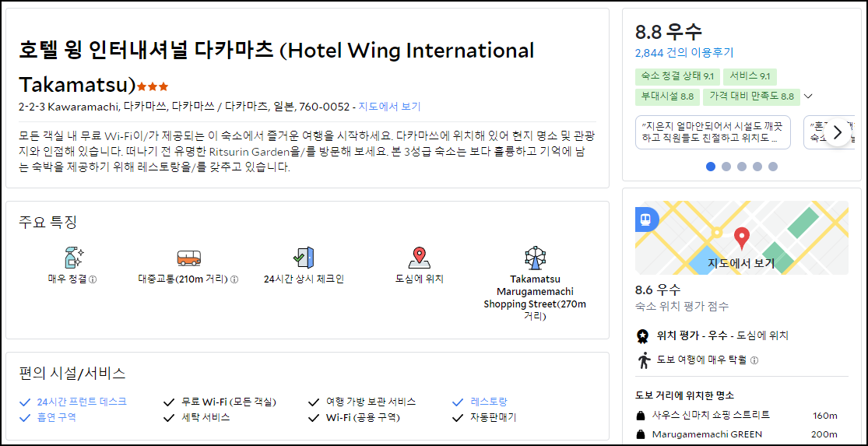Click the 가격 대비 만족도 8.8 score tag
Image resolution: width=868 pixels, height=446 pixels.
click(752, 97)
